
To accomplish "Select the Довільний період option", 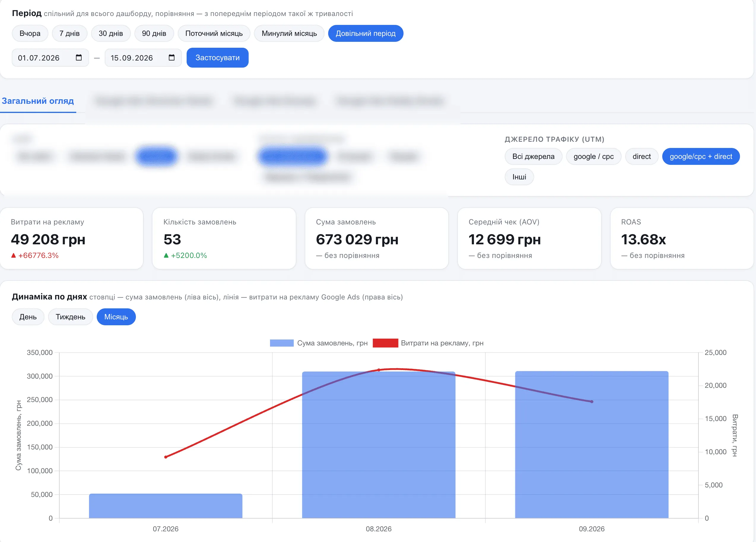I will [366, 33].
